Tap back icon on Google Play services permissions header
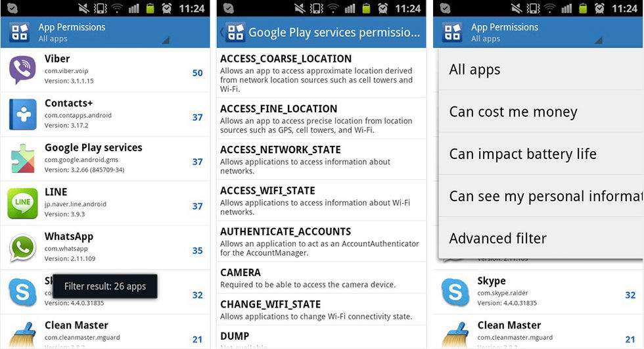The image size is (644, 349). point(222,32)
